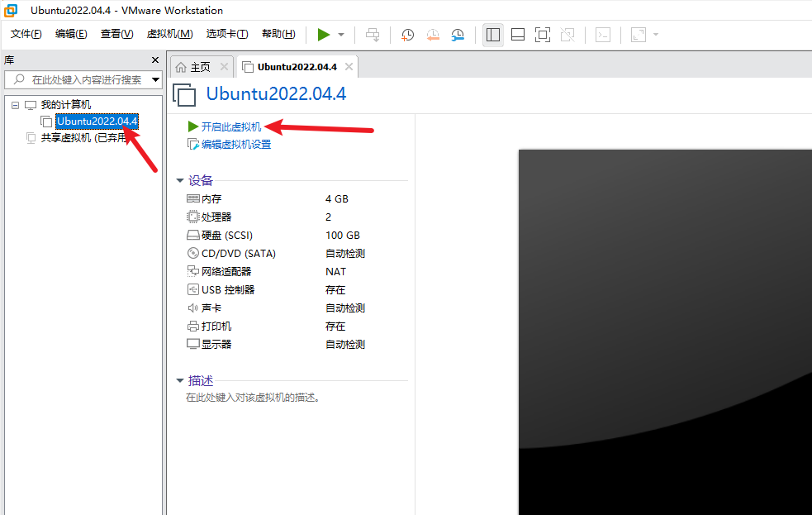This screenshot has width=812, height=515.
Task: Collapse the 设备 section
Action: [x=180, y=181]
